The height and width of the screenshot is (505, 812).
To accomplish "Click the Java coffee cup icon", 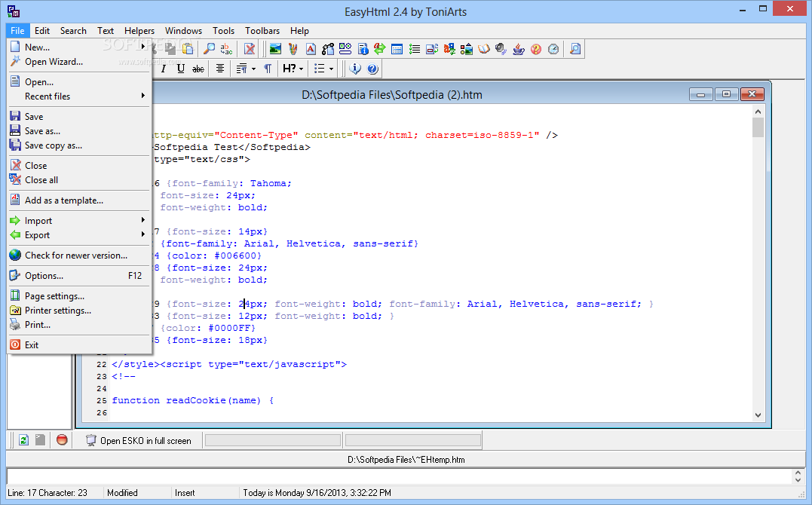I will 519,49.
